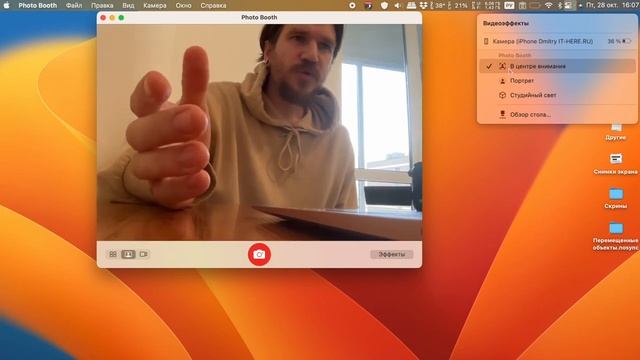
Task: Click the Камера iPhone Dmitry row
Action: 557,41
